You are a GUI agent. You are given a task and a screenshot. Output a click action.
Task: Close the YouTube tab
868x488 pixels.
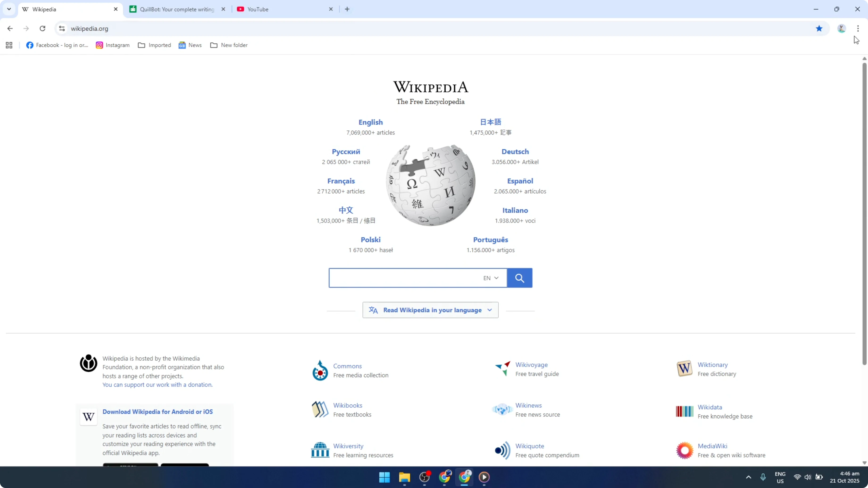[330, 9]
